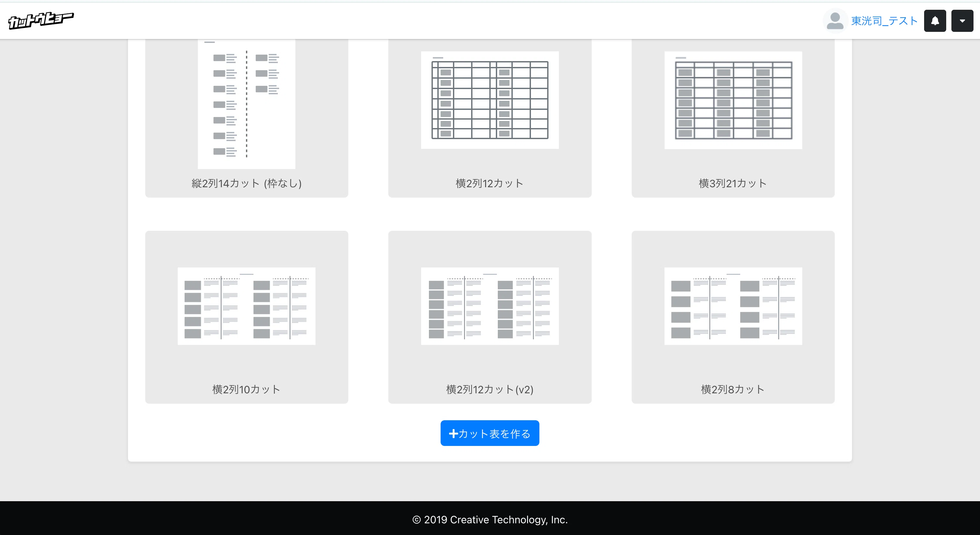
Task: Click the 2019 Creative Technology copyright text
Action: [x=490, y=519]
